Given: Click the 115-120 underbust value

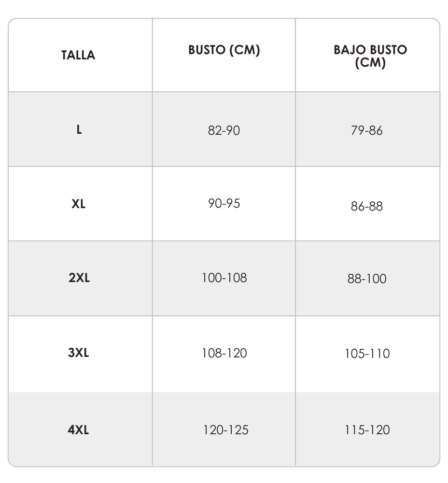Looking at the screenshot, I should click(367, 430).
